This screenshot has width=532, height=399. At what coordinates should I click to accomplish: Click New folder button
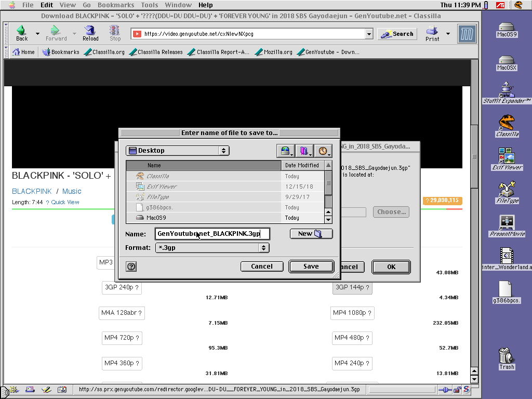(x=311, y=234)
